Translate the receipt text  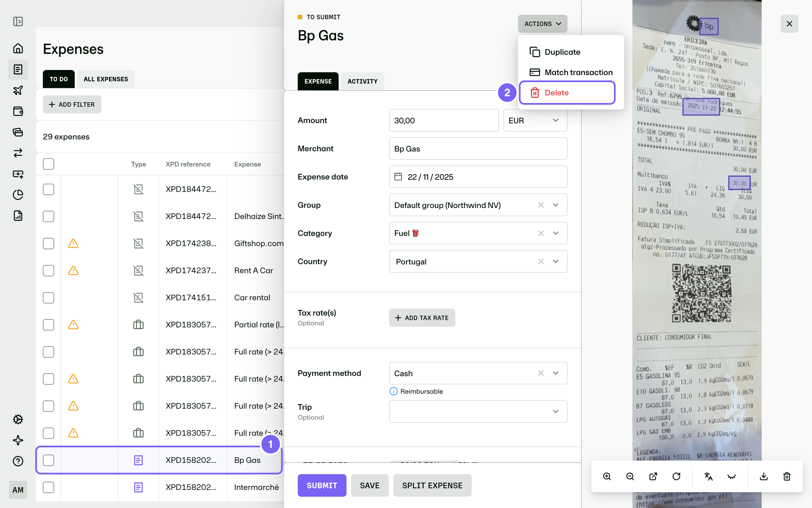coord(708,476)
